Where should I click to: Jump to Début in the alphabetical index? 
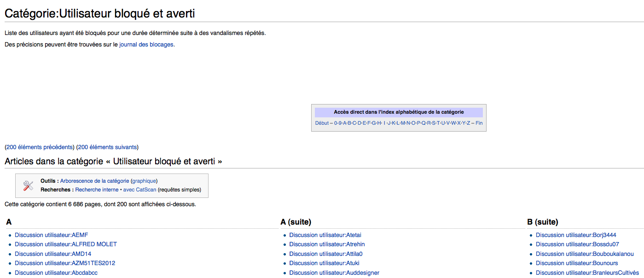tap(322, 123)
